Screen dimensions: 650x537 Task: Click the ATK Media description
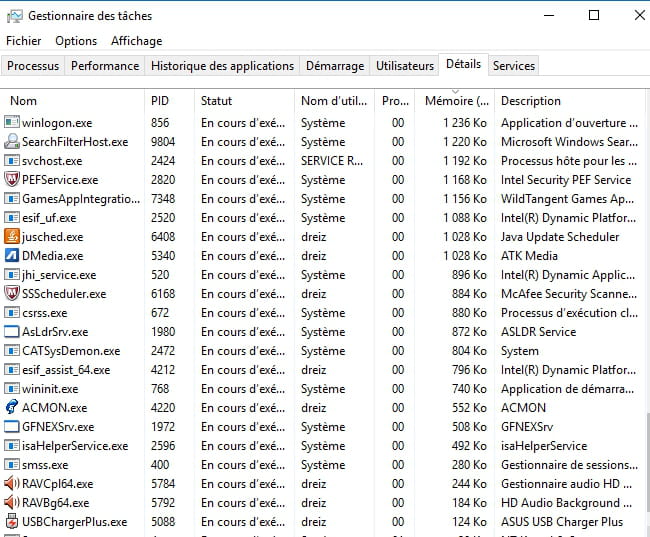point(529,256)
